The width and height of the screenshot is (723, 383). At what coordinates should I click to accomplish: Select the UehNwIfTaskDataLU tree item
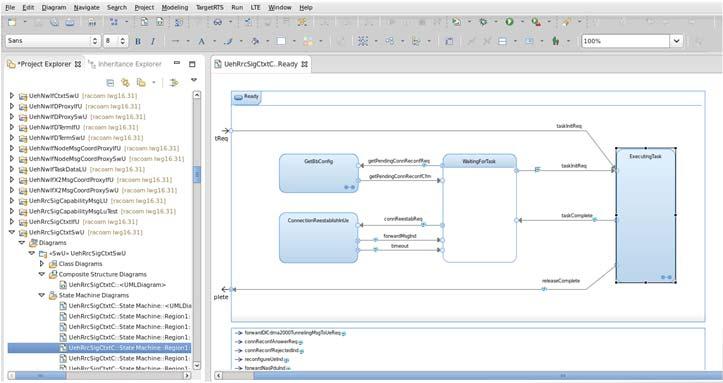tap(87, 170)
